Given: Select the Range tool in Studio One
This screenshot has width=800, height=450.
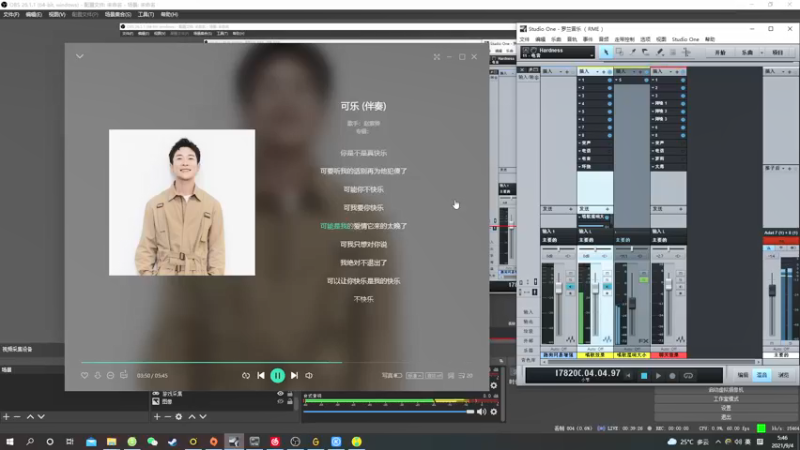Looking at the screenshot, I should [619, 52].
